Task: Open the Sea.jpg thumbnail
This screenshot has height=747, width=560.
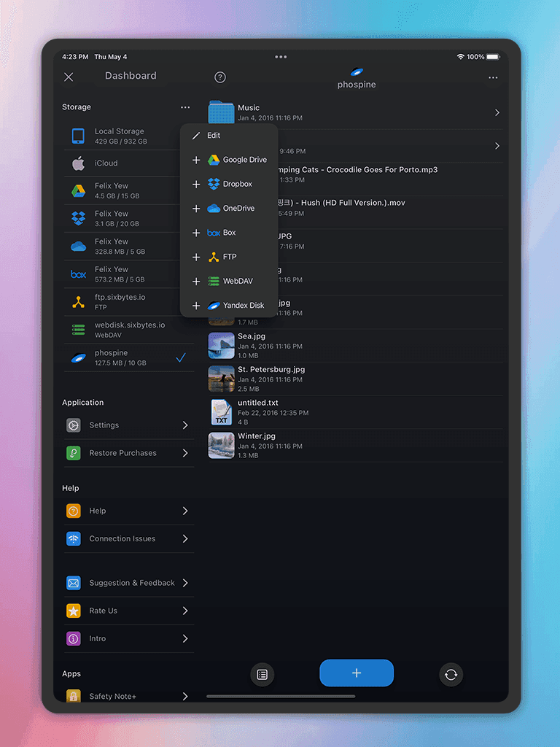Action: coord(222,345)
